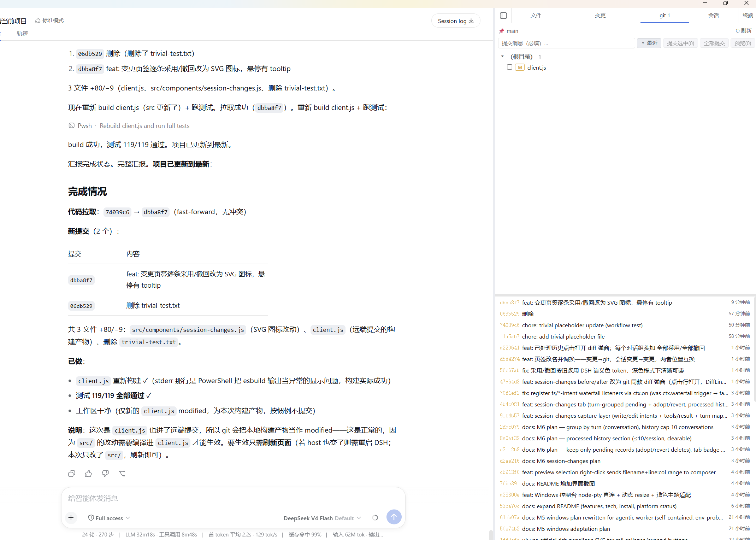This screenshot has width=756, height=540.
Task: Click status bar 24 轮 · 270 步 entry
Action: (x=98, y=534)
